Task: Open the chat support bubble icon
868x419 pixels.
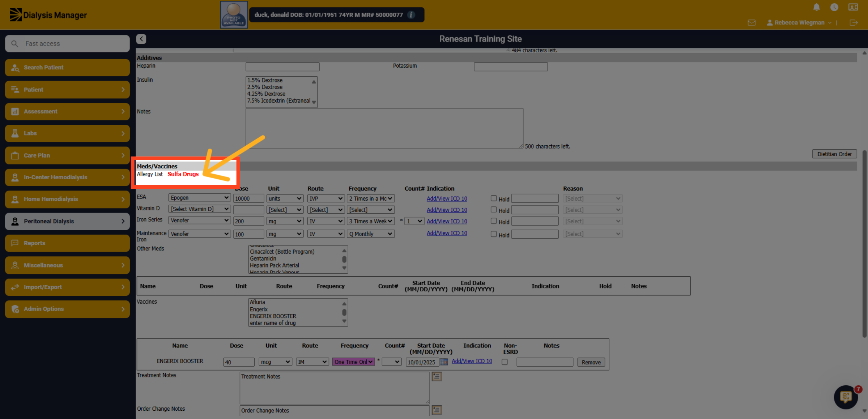Action: pyautogui.click(x=846, y=397)
